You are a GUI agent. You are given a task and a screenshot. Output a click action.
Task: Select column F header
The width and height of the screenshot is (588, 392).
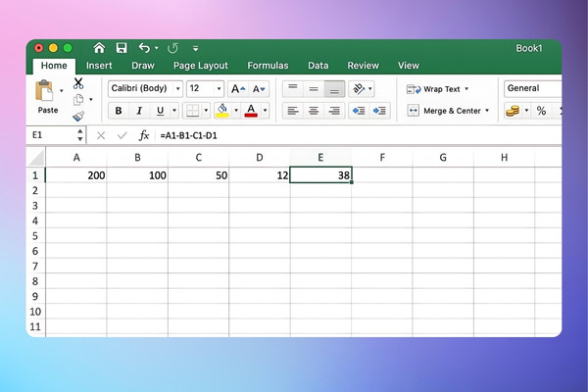[382, 158]
